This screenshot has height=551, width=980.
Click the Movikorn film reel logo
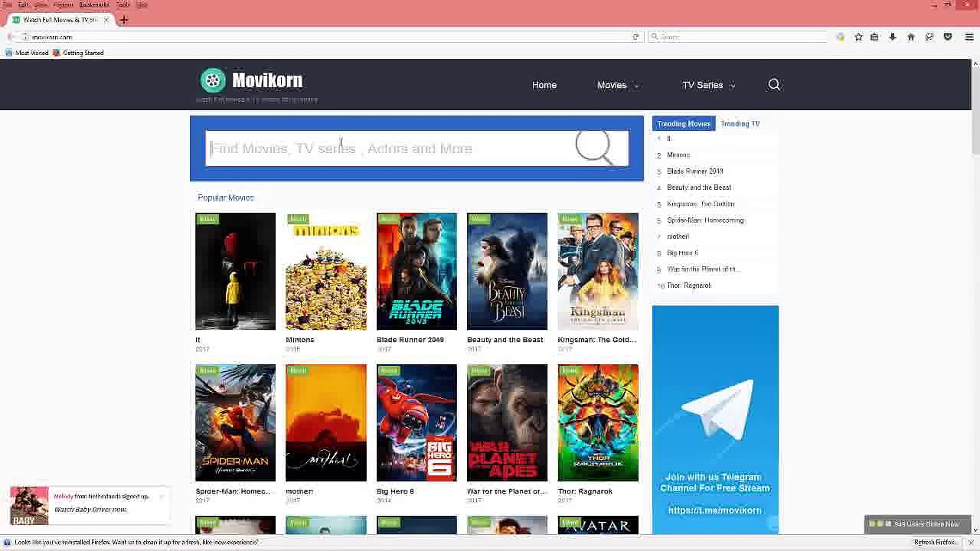coord(213,80)
